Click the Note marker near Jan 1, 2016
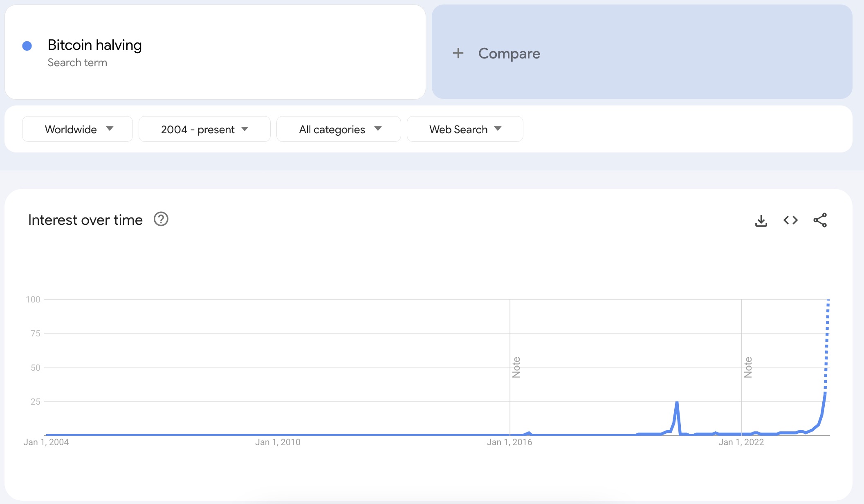864x504 pixels. 516,367
